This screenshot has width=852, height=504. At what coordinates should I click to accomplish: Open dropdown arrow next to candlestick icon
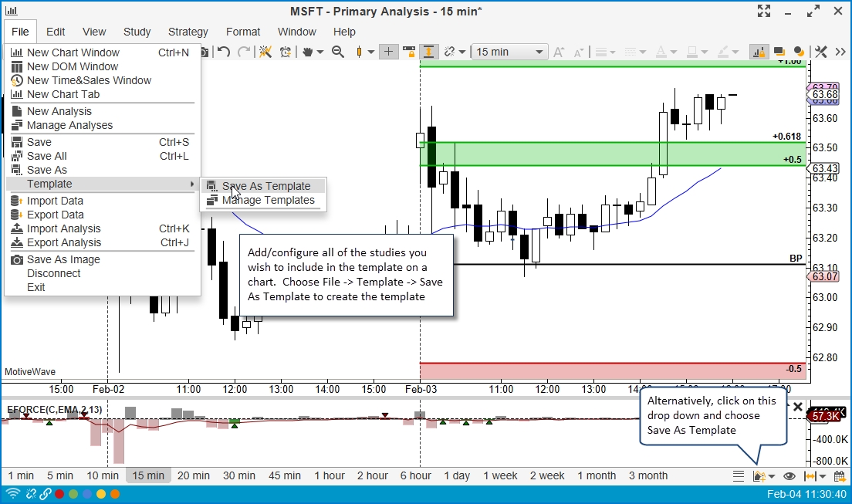(371, 52)
